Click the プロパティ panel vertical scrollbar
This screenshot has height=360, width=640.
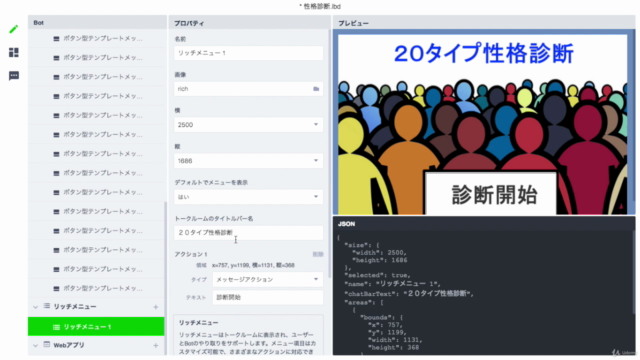pos(330,153)
